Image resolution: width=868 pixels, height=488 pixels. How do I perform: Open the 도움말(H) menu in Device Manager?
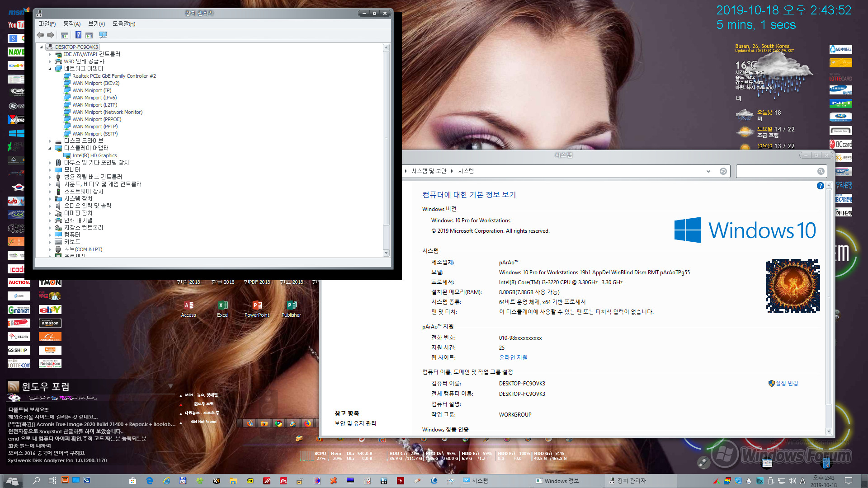click(124, 24)
